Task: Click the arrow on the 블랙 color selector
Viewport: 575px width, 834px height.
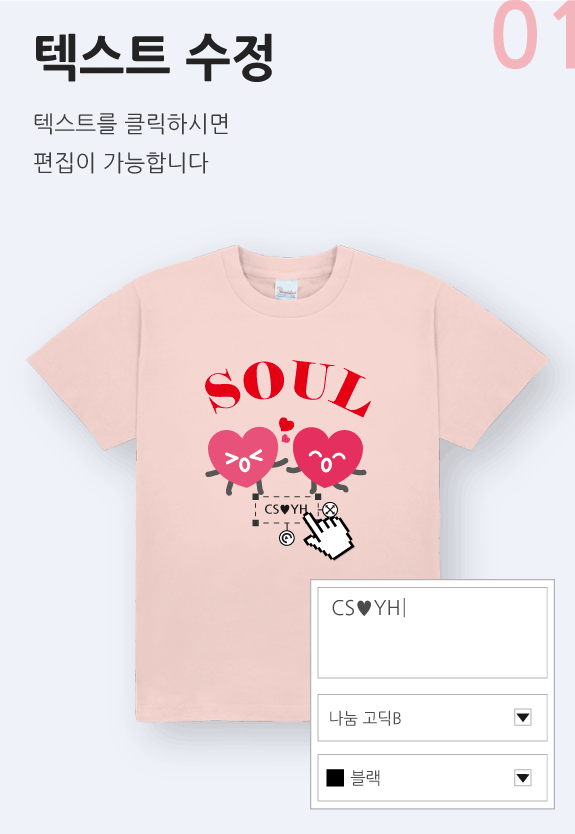Action: click(x=523, y=778)
